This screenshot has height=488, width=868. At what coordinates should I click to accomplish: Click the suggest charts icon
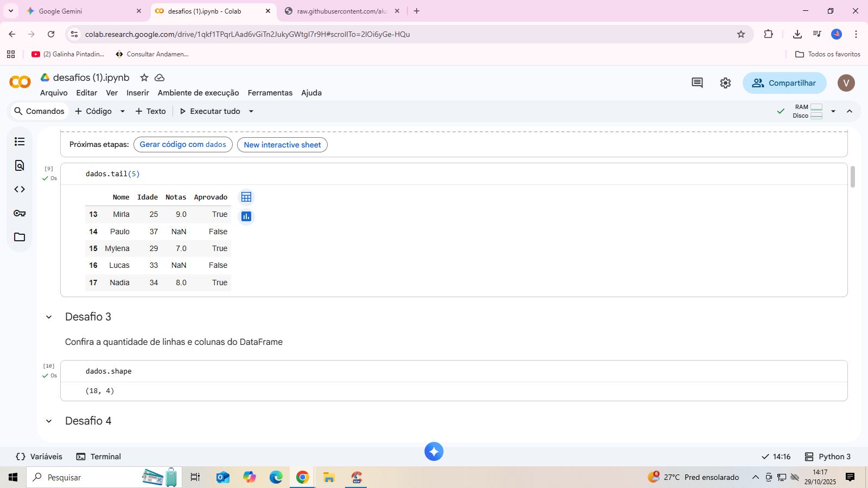tap(246, 216)
